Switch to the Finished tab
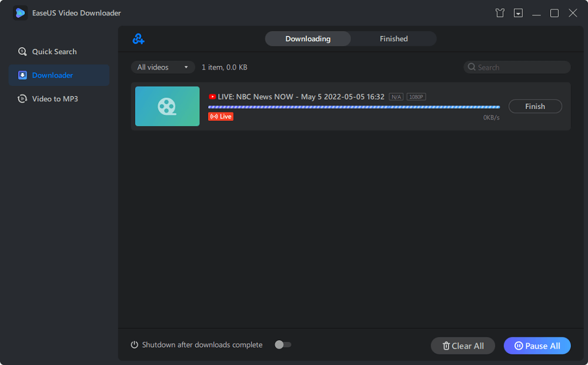The height and width of the screenshot is (365, 588). pos(393,39)
